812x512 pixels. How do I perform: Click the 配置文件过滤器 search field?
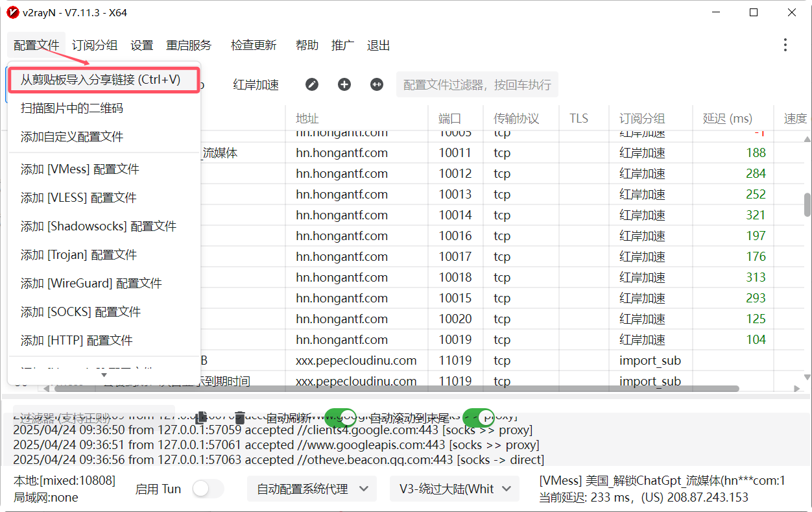click(477, 85)
